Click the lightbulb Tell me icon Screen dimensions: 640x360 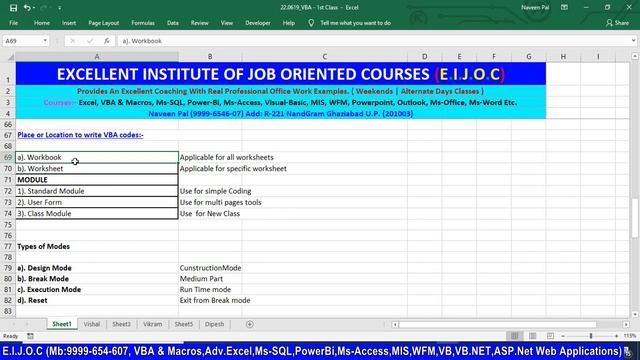click(x=311, y=23)
